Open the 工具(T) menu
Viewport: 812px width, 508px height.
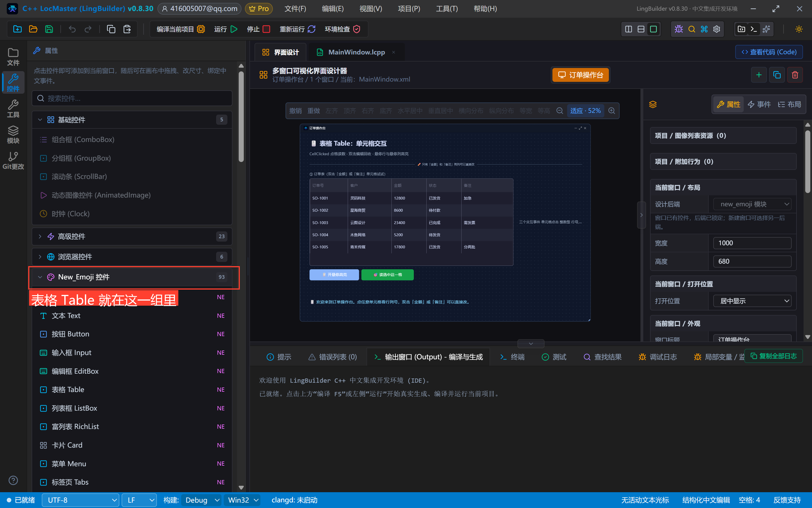pyautogui.click(x=447, y=9)
